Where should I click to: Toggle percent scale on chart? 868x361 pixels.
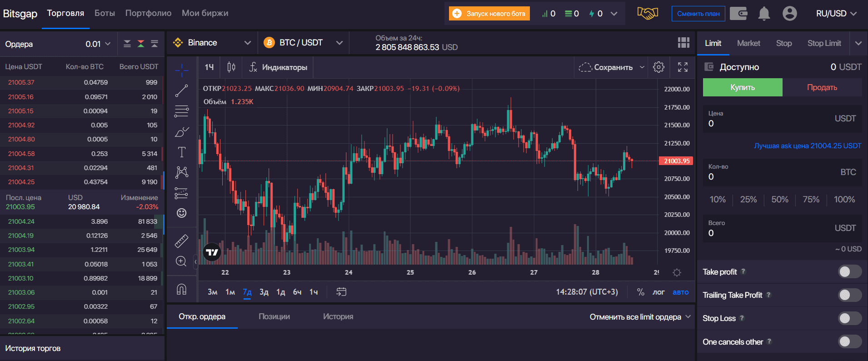[x=641, y=292]
